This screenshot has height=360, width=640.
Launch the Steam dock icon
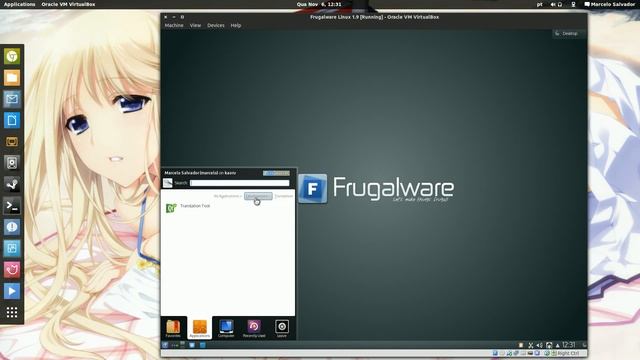pos(12,184)
